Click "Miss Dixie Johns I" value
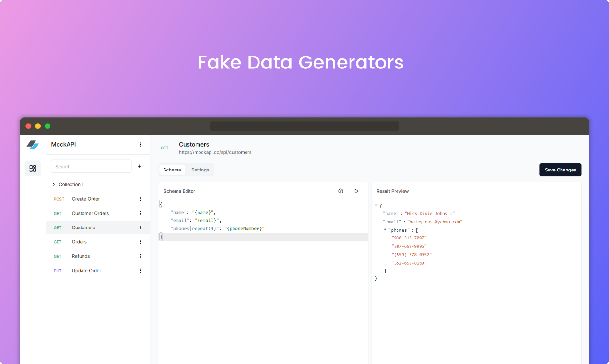 [430, 213]
